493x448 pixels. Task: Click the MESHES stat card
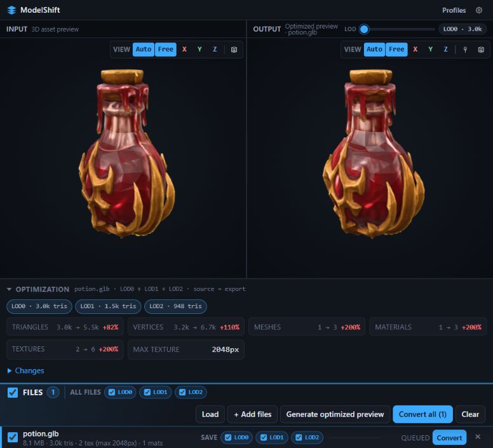307,327
